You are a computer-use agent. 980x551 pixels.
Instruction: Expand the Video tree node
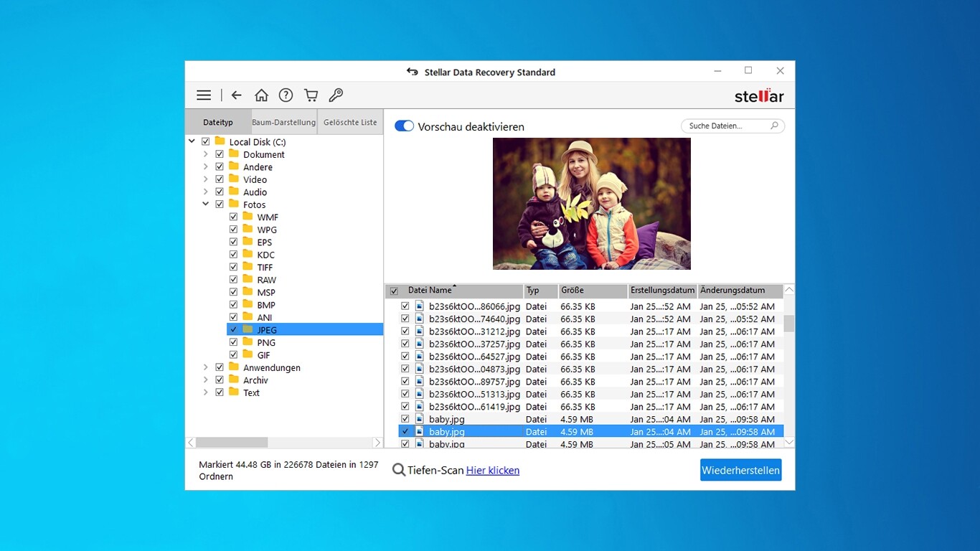(x=205, y=179)
